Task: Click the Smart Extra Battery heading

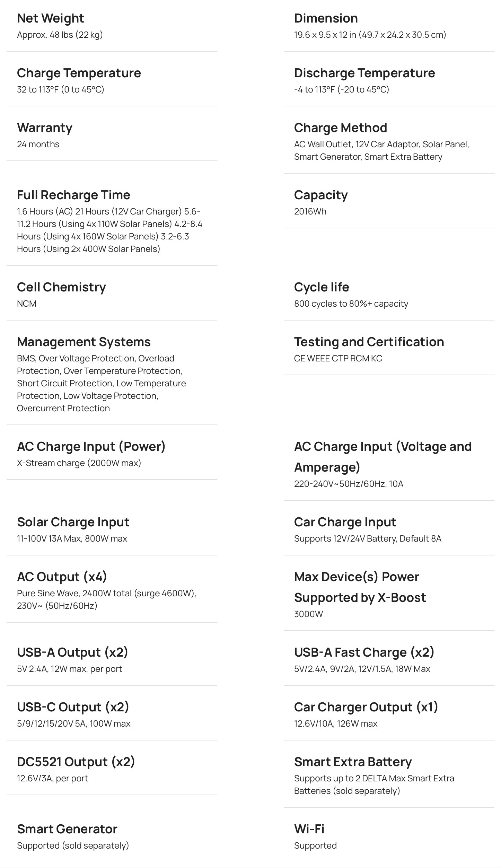Action: tap(353, 762)
